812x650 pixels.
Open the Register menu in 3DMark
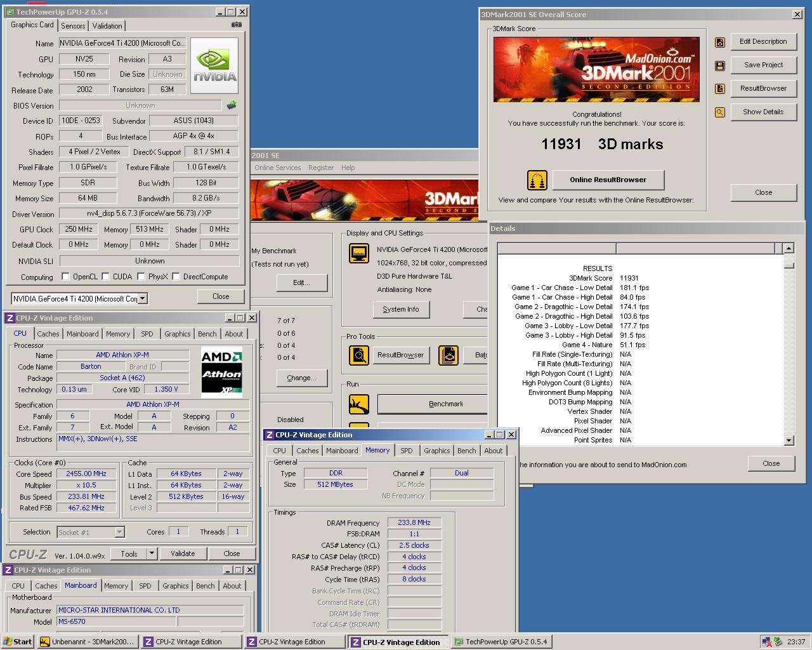pos(321,168)
